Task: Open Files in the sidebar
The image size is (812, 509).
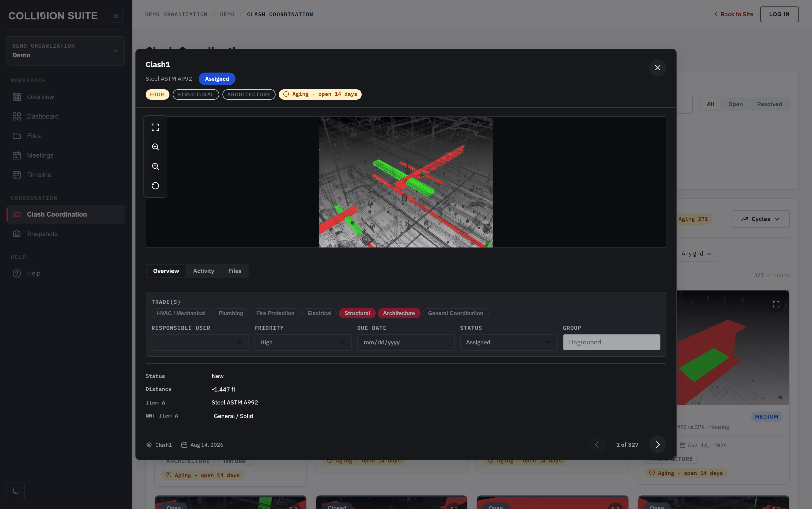Action: pyautogui.click(x=66, y=136)
